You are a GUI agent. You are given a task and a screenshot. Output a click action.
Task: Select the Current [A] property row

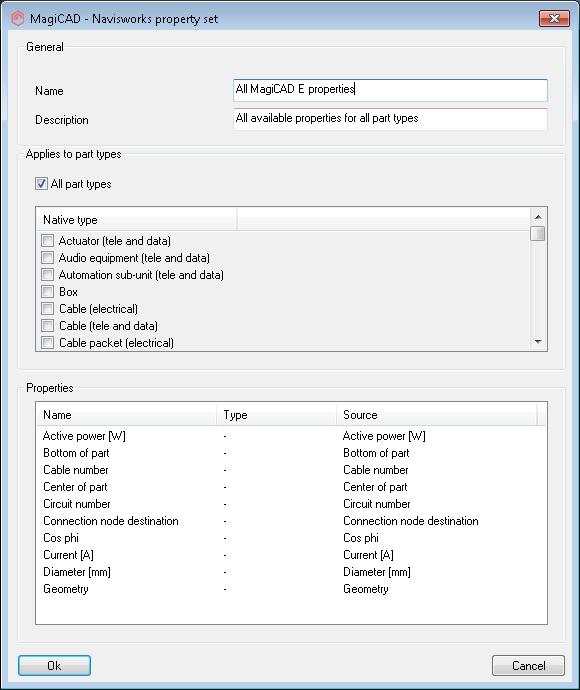point(291,555)
